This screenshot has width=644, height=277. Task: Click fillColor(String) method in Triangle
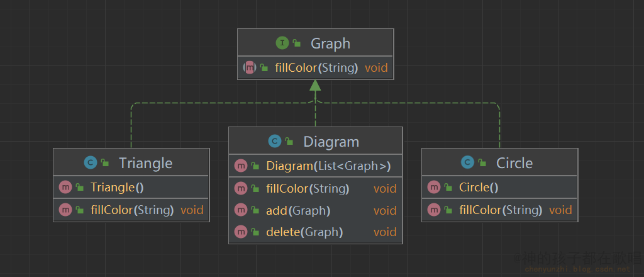click(x=131, y=210)
